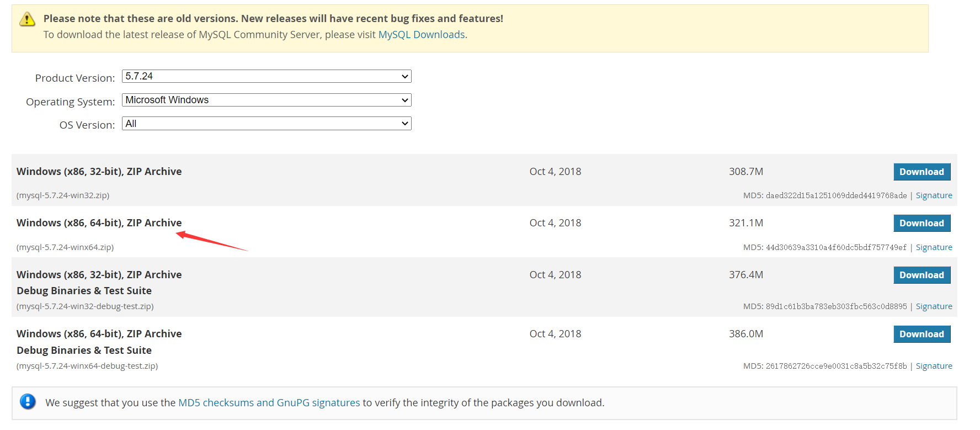The width and height of the screenshot is (980, 430).
Task: Click the 64-bit ZIP Archive title above mysql-5.7.24-winx64.zip
Action: point(99,223)
